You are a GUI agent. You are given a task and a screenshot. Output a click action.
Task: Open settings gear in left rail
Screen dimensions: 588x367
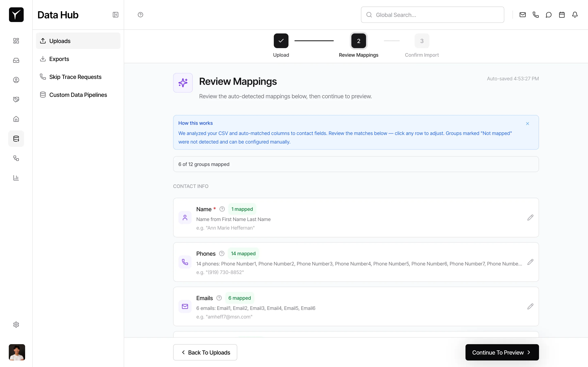coord(16,325)
